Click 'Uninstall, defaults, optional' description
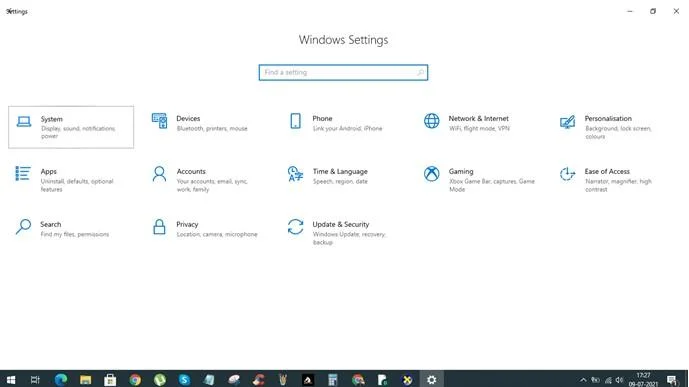 point(77,185)
